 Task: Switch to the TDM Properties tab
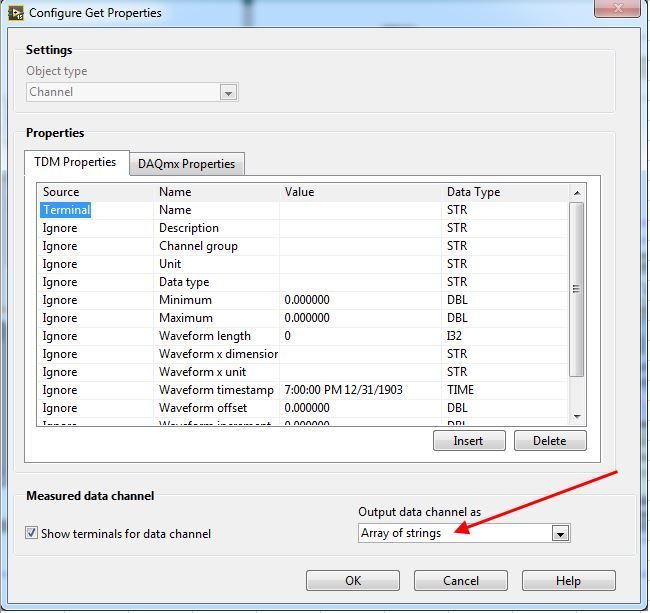tap(75, 162)
